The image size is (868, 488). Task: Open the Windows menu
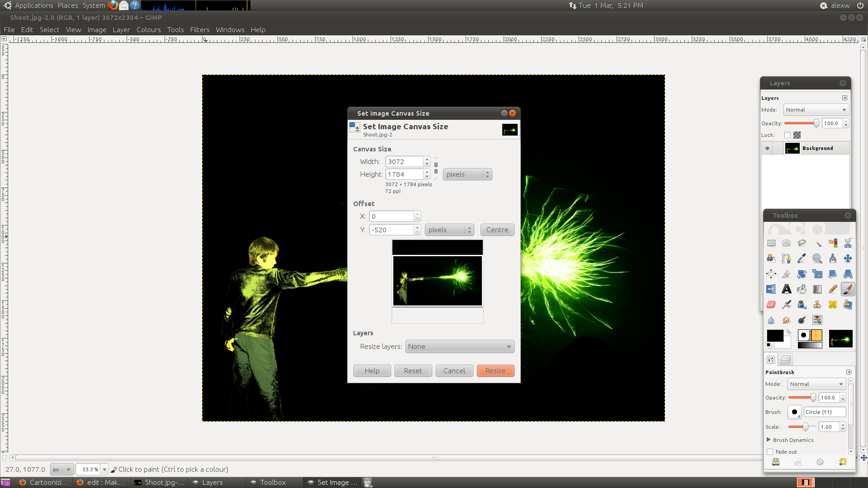pos(230,30)
